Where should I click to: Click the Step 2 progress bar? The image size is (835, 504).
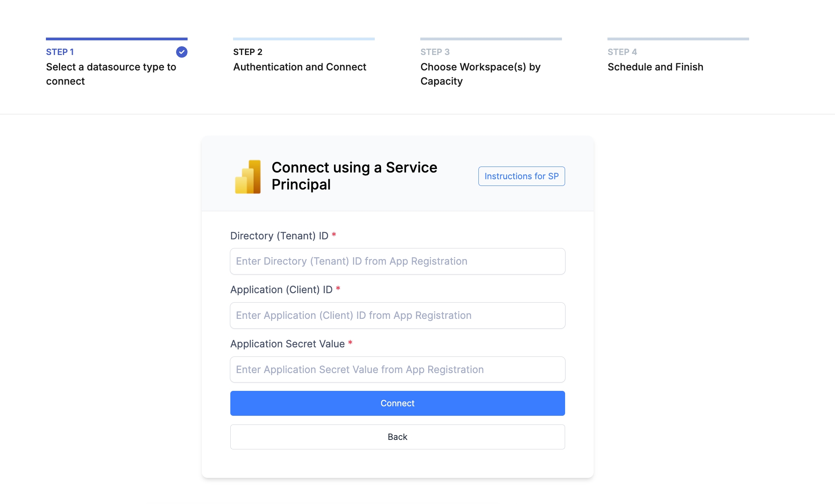(304, 39)
